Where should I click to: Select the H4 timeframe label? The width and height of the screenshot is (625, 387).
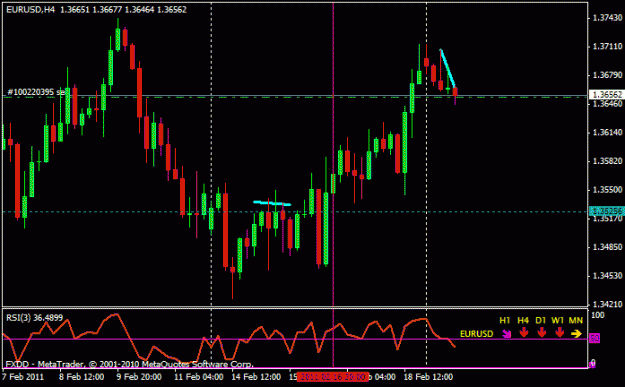[x=523, y=320]
